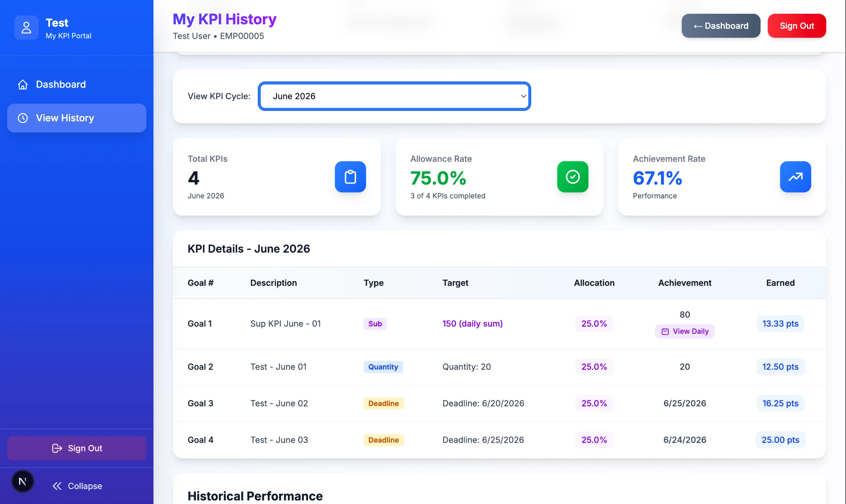Click the 16.25 pts earned value
The image size is (846, 504).
tap(780, 404)
